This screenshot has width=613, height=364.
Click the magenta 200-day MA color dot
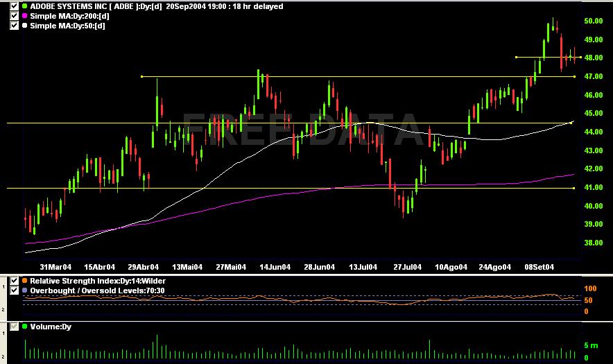click(x=25, y=16)
